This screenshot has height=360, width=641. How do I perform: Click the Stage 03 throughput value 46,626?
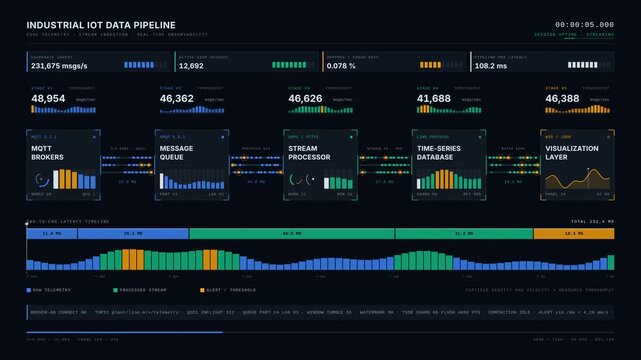coord(305,98)
